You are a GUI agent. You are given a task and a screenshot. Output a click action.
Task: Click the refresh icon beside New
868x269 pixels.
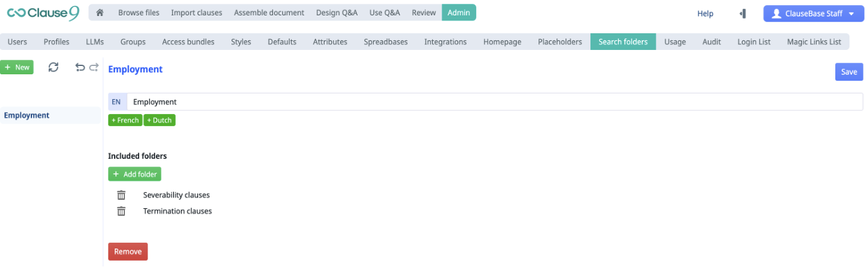pyautogui.click(x=54, y=67)
